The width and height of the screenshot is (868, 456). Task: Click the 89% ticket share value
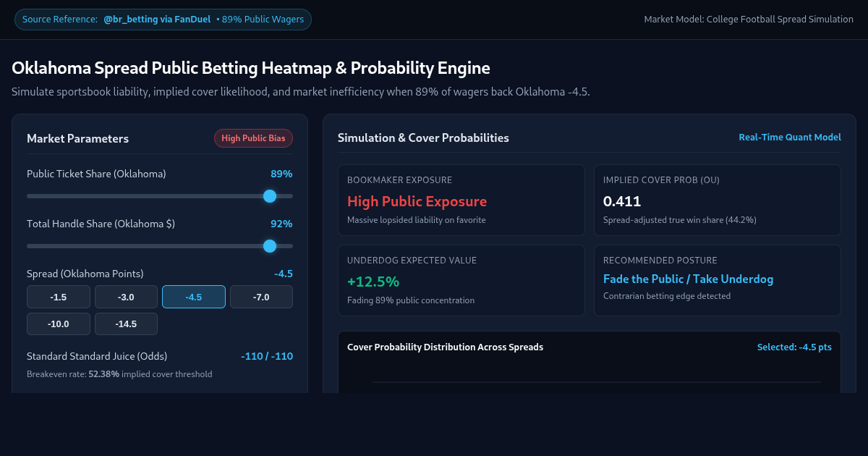(x=281, y=174)
